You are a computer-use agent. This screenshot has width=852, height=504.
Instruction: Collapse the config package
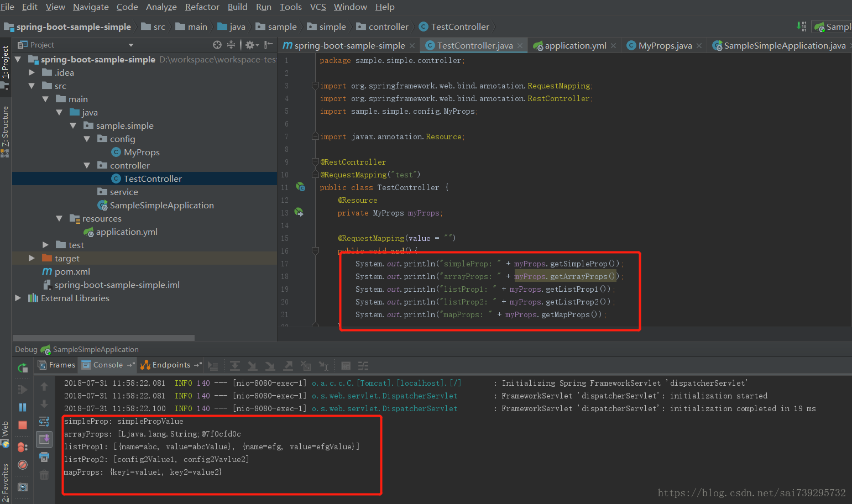pos(87,139)
